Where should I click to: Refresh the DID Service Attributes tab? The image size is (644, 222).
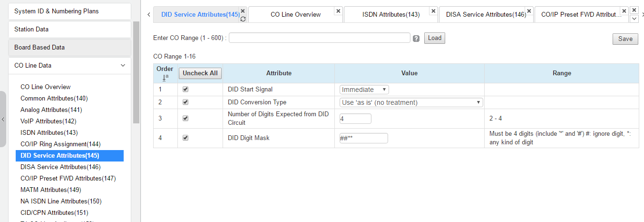point(243,19)
